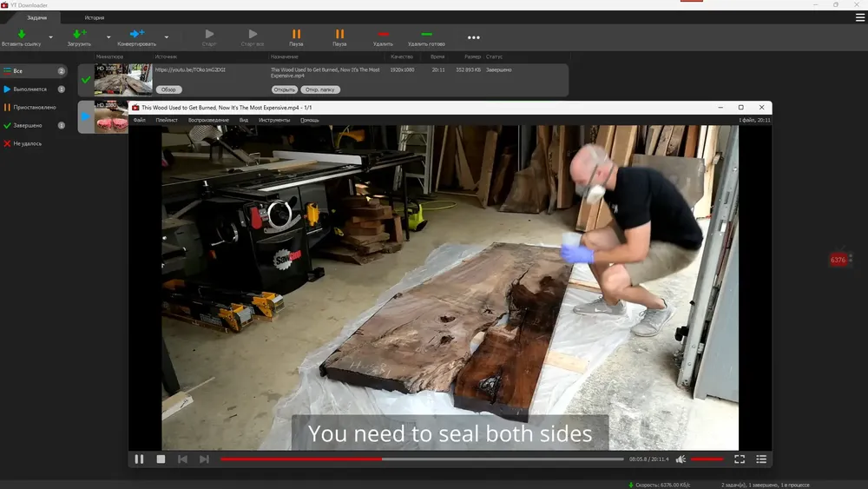Expand the dropdown arrow beside Конвертировать
The image size is (868, 489).
click(x=167, y=37)
